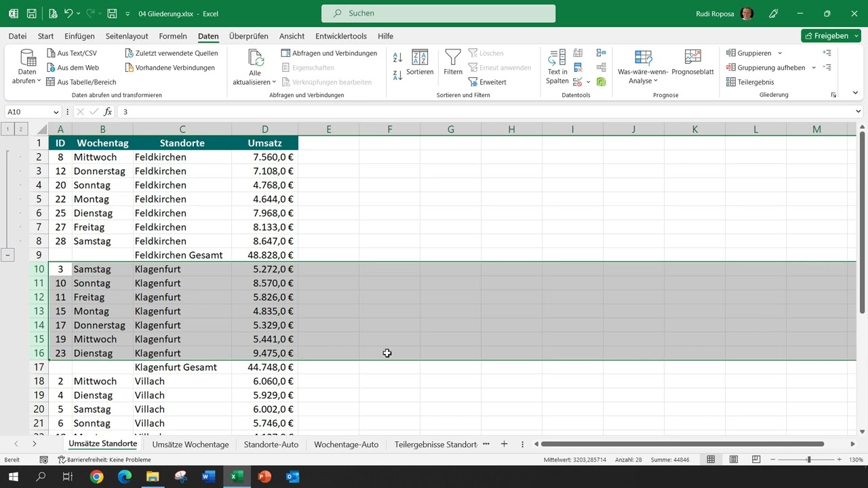868x488 pixels.
Task: Open the Umsätze Wochentage sheet
Action: click(x=191, y=444)
